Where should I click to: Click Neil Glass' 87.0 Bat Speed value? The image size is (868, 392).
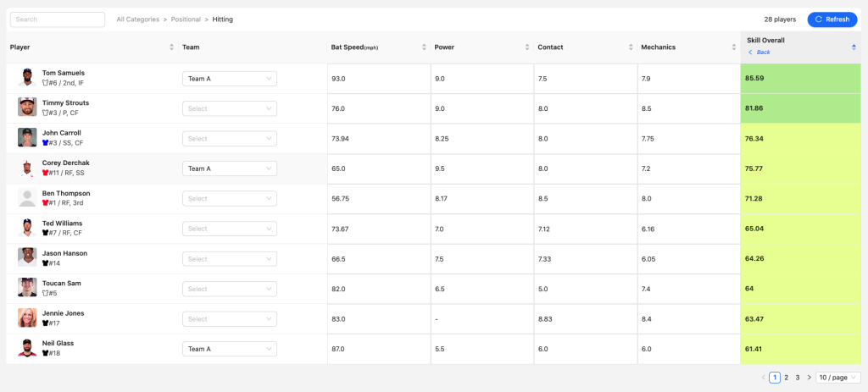pyautogui.click(x=338, y=349)
